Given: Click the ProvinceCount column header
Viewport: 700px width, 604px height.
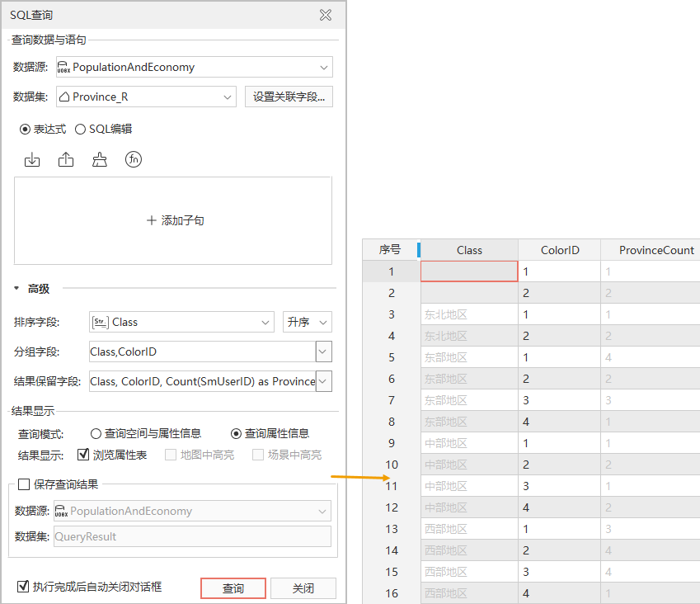Looking at the screenshot, I should point(656,250).
